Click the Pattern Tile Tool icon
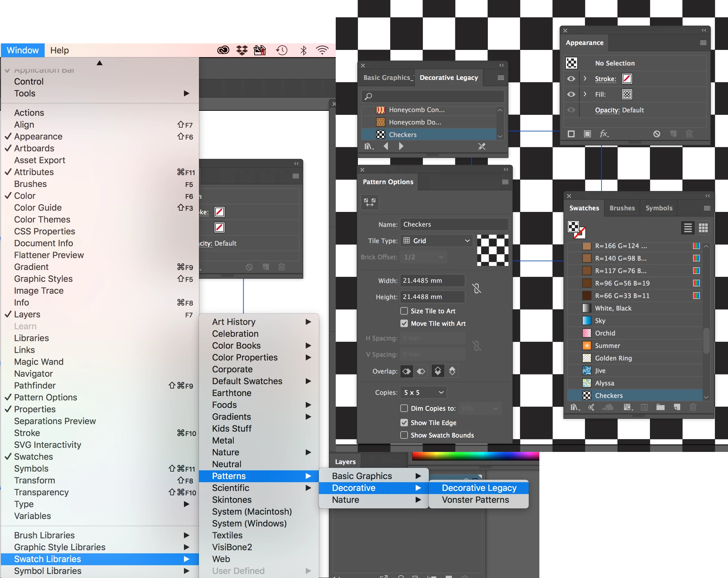 [x=369, y=202]
